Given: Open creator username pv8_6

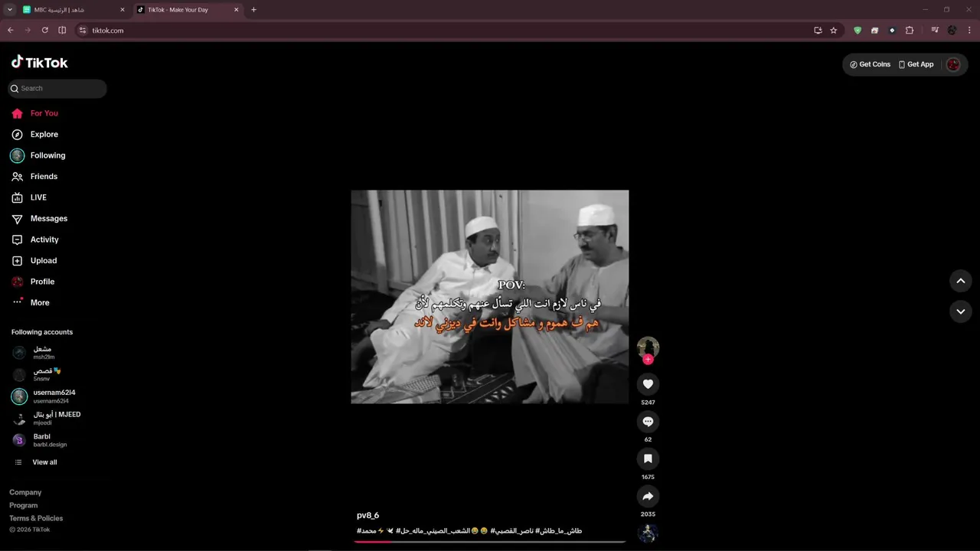Looking at the screenshot, I should (367, 515).
